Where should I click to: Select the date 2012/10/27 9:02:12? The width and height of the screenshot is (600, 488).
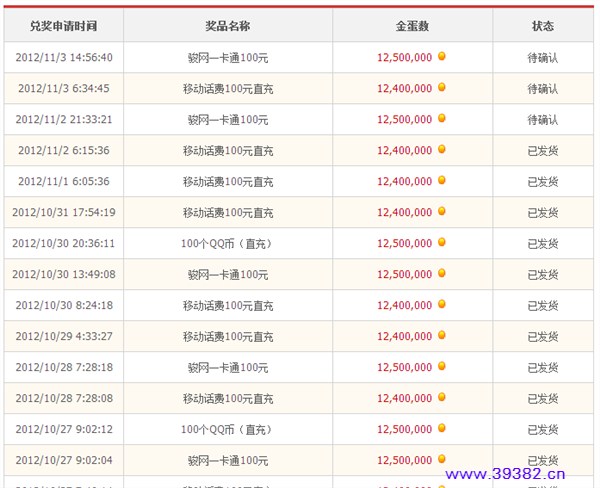[x=64, y=429]
